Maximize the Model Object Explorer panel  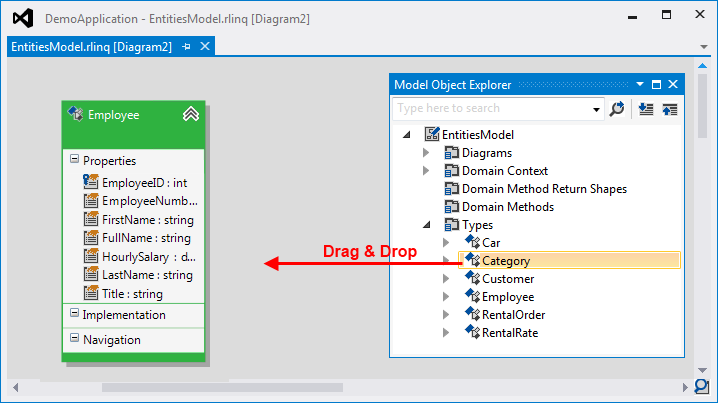[656, 84]
